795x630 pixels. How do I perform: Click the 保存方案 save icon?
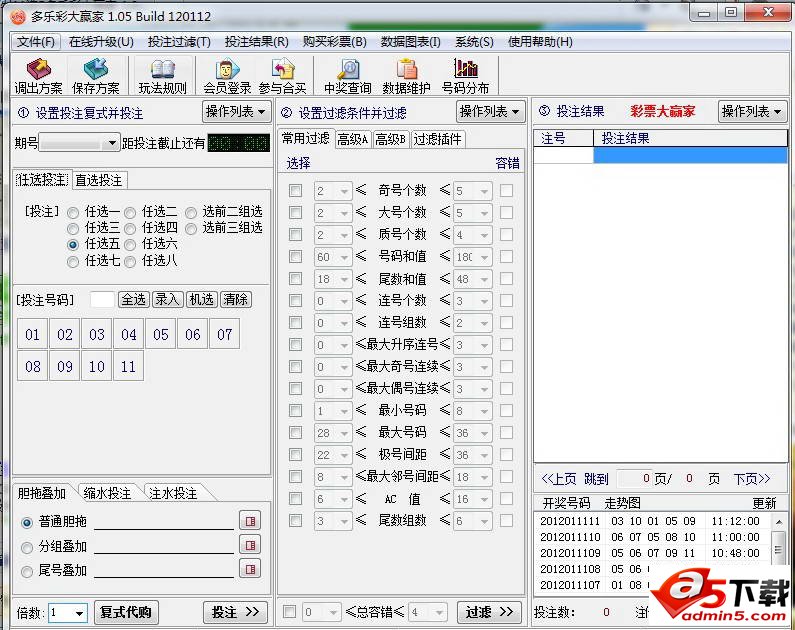[95, 76]
